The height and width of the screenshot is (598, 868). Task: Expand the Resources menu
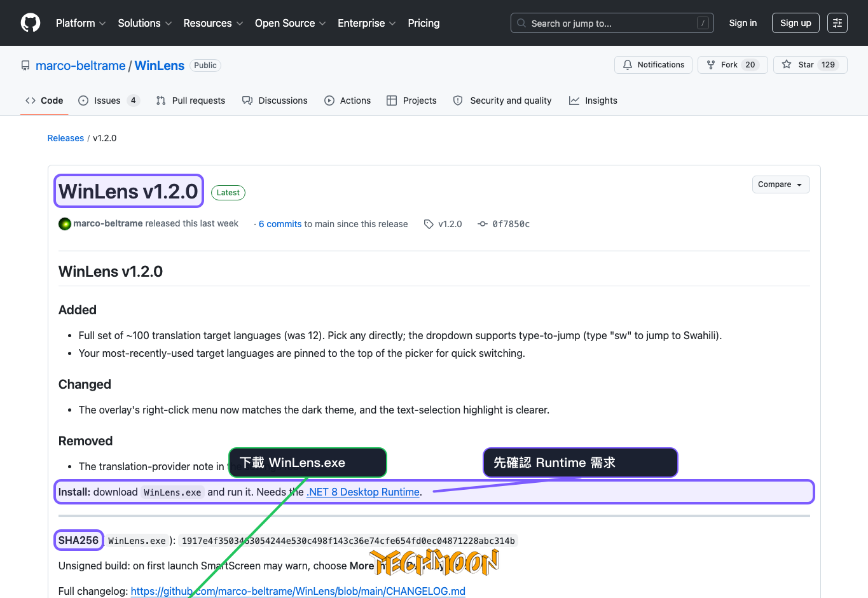point(213,23)
